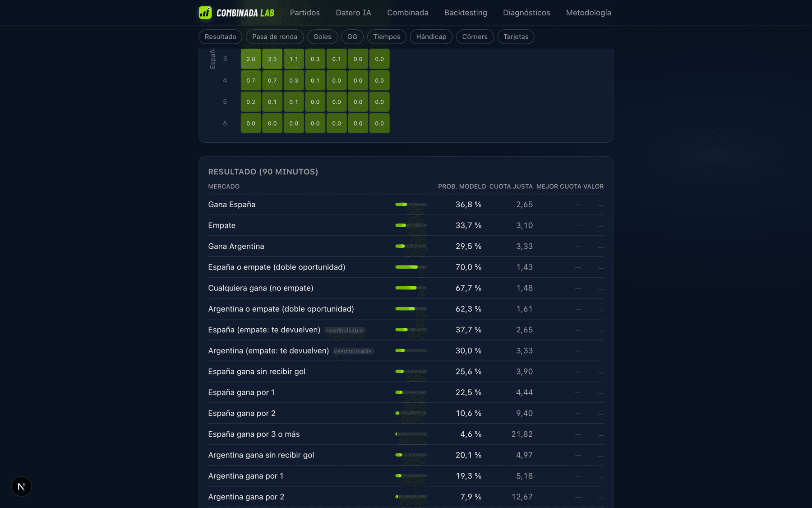Click the fair odds value 21,82
The height and width of the screenshot is (508, 812).
coord(522,434)
